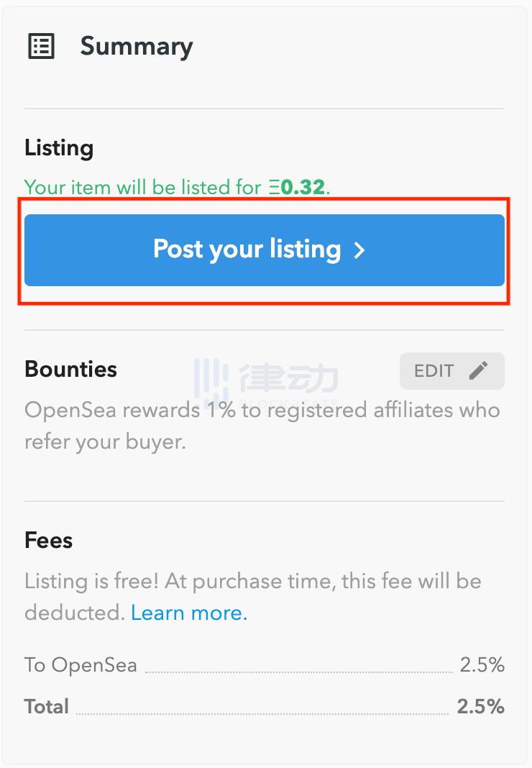Click the green 0.32 listing price
Viewport: 532px width, 768px height.
303,187
